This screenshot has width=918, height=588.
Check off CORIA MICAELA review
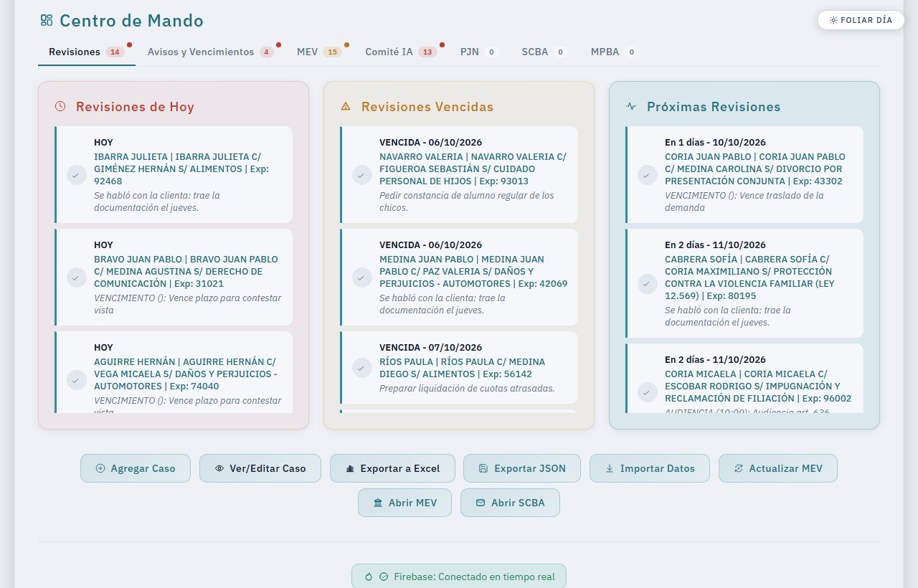(x=648, y=392)
